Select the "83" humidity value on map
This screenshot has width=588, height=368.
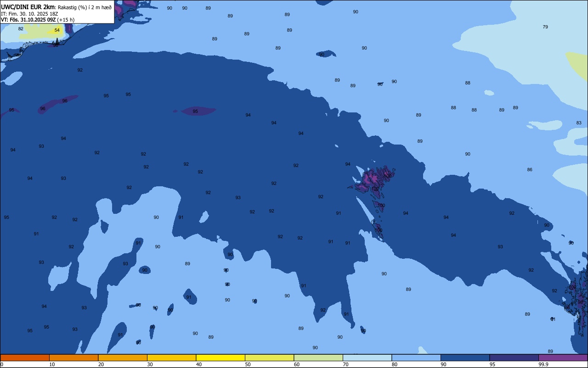[x=579, y=123]
